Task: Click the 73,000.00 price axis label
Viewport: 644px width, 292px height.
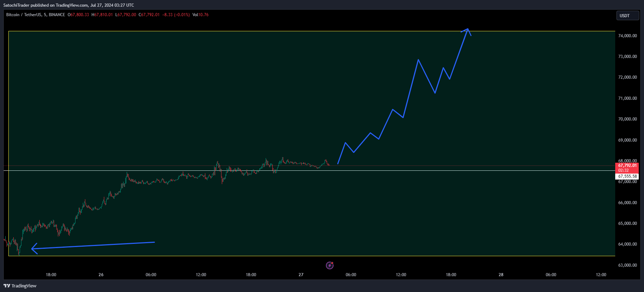Action: coord(628,57)
